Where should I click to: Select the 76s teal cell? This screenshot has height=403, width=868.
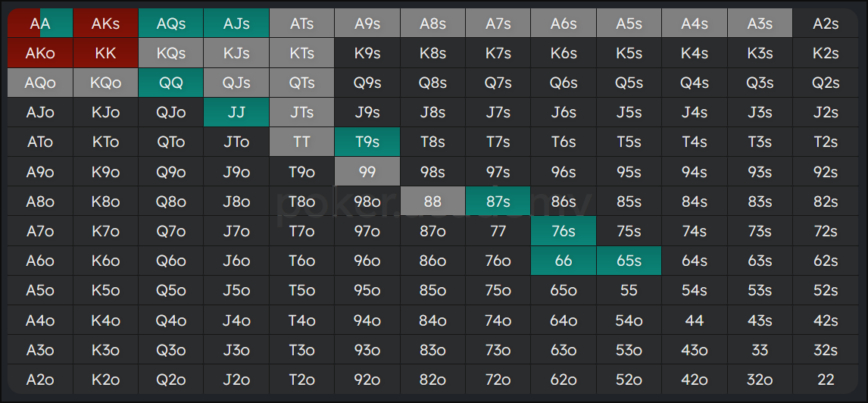coord(564,231)
